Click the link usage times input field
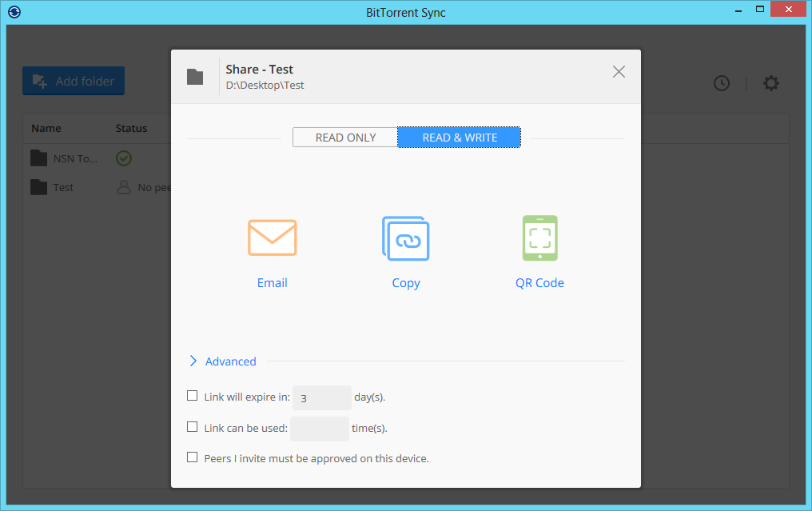The image size is (812, 511). 320,429
